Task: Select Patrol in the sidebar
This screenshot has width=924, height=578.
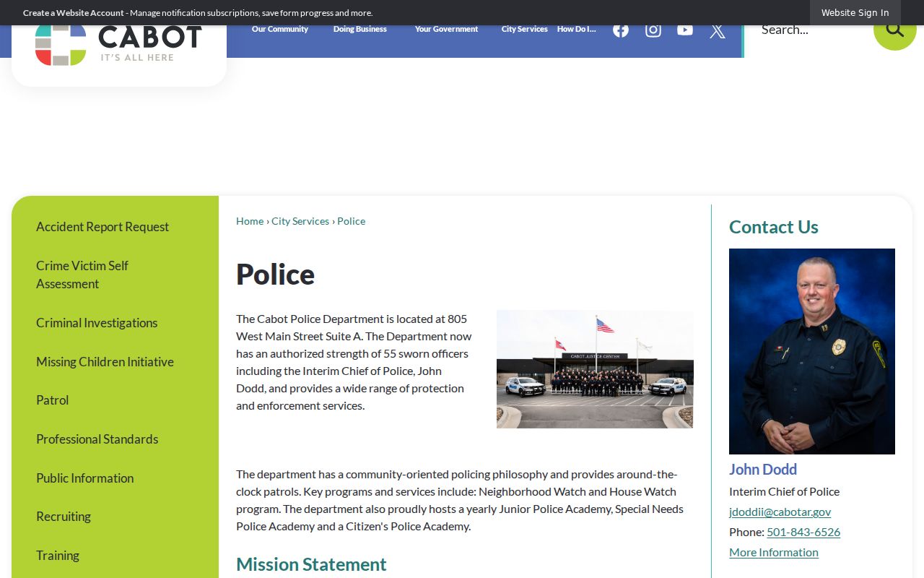Action: coord(53,400)
